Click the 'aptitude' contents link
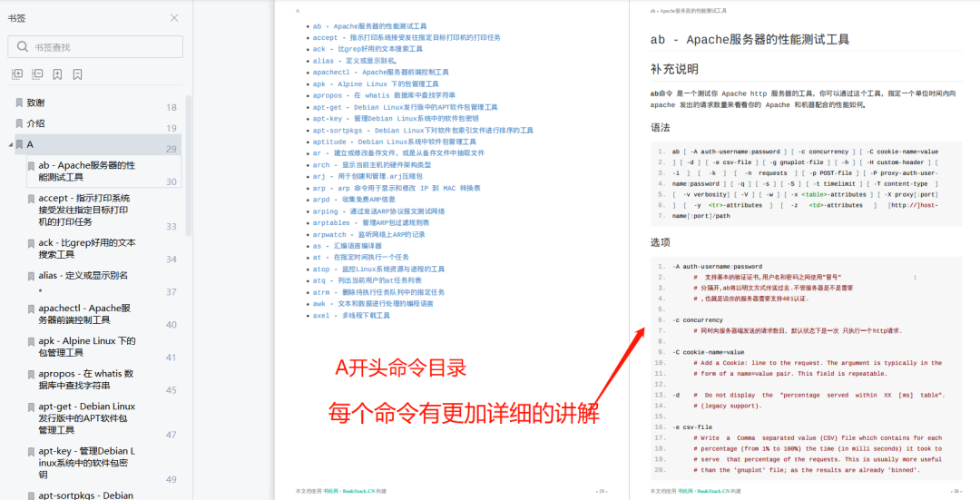This screenshot has height=500, width=980. pos(395,142)
